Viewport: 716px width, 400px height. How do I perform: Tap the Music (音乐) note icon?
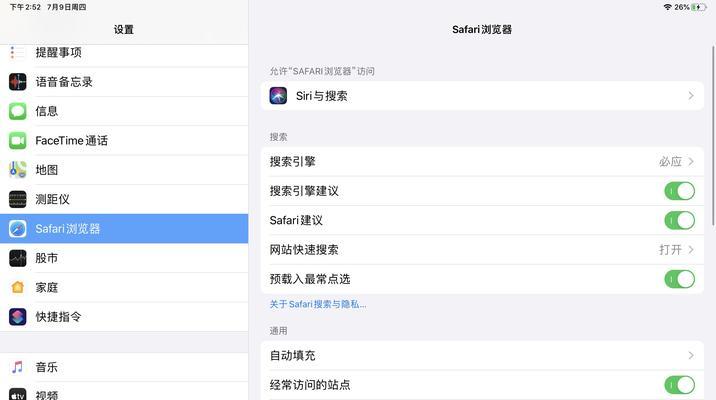tap(17, 367)
